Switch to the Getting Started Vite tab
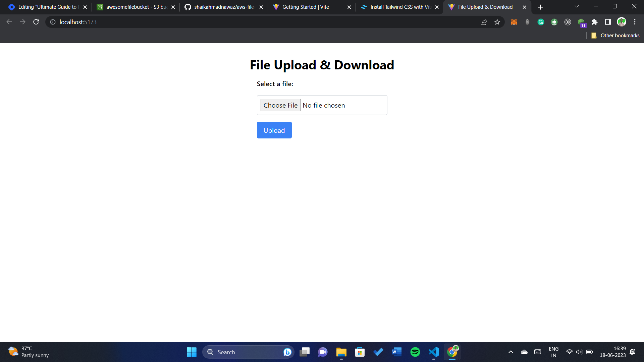 coord(305,7)
